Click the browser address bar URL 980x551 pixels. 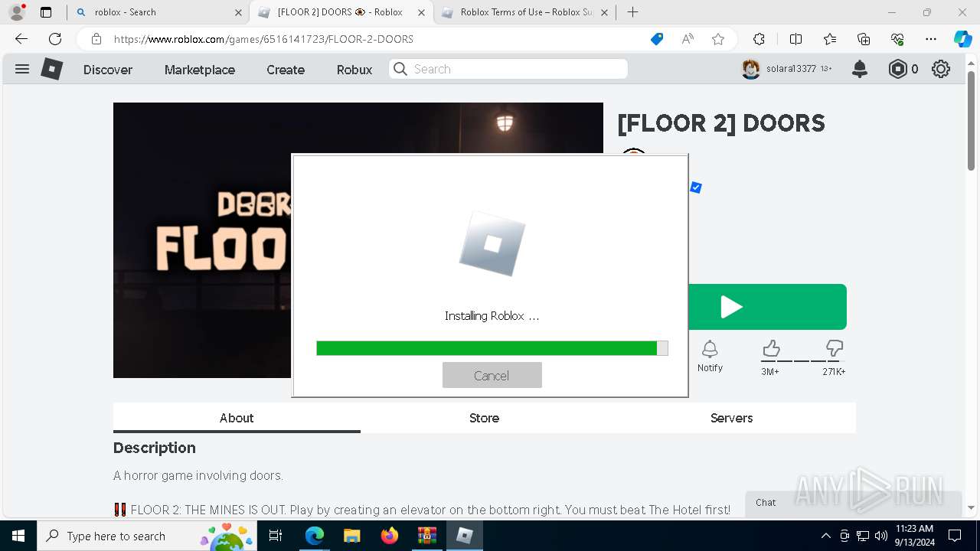(263, 39)
